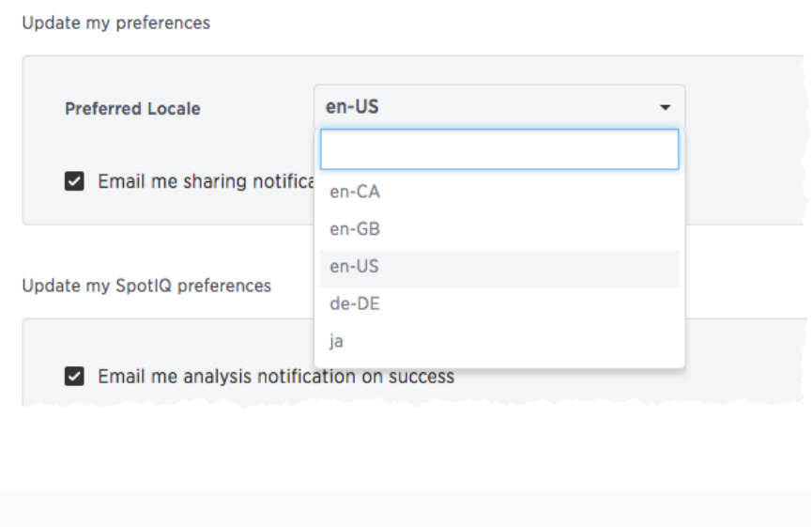This screenshot has height=527, width=812.
Task: Click the Update my SpotIQ preferences heading
Action: pyautogui.click(x=146, y=286)
